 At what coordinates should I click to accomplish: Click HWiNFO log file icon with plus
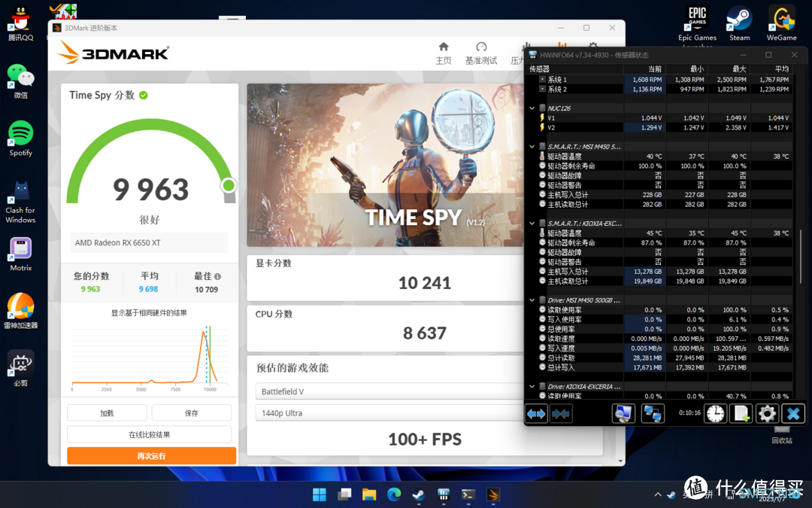[741, 414]
